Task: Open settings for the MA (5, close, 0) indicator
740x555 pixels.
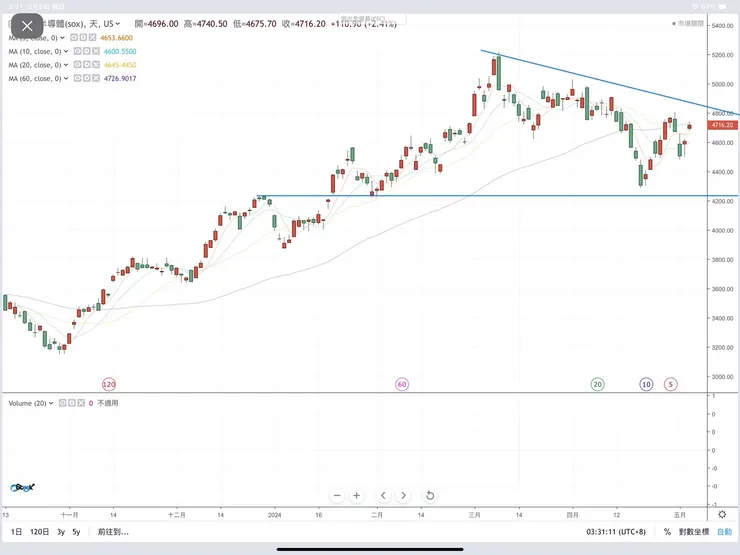Action: pos(83,37)
